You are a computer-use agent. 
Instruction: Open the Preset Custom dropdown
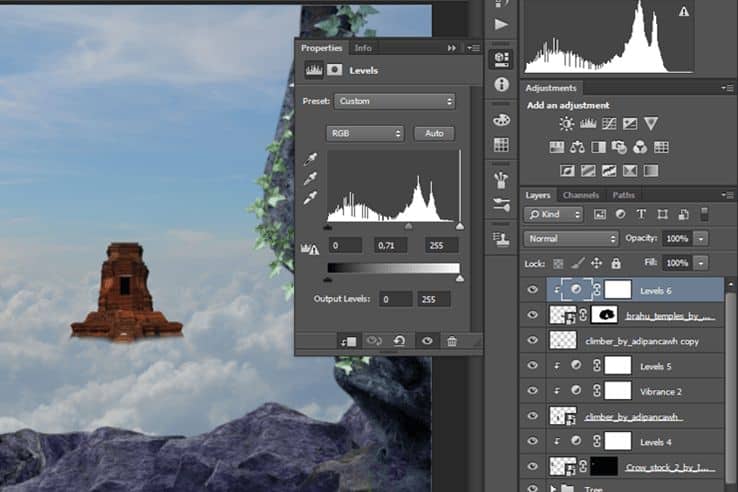[394, 101]
